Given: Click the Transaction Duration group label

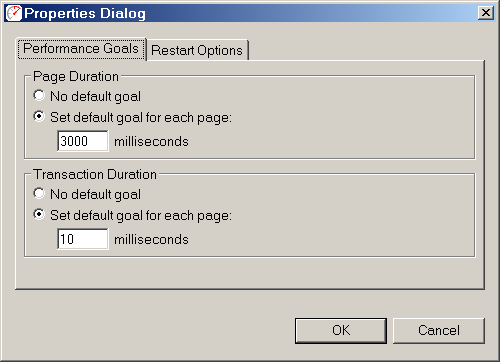Looking at the screenshot, I should point(95,175).
